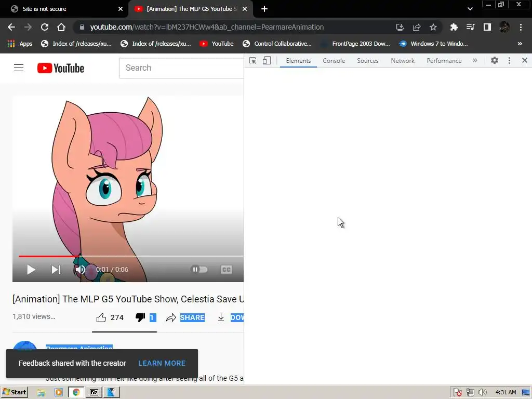
Task: Play the video
Action: (31, 270)
